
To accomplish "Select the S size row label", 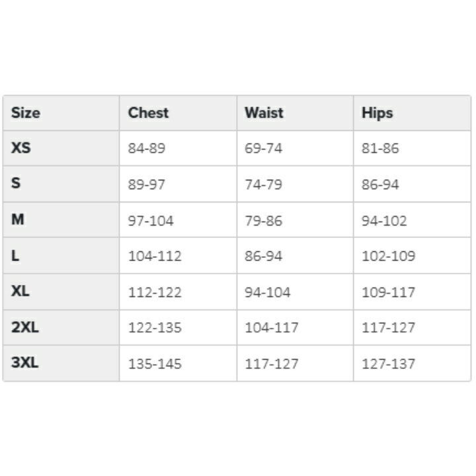I will [16, 184].
